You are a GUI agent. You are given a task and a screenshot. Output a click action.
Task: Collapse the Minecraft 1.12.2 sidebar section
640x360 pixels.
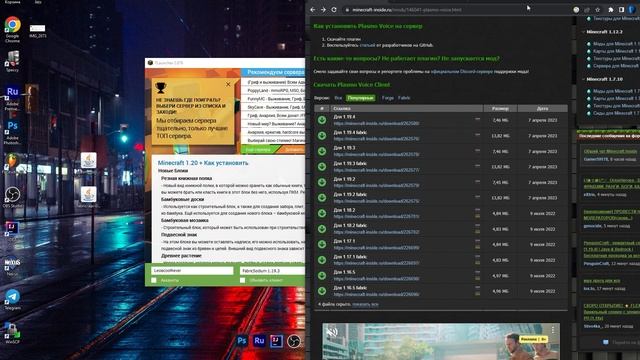[583, 31]
